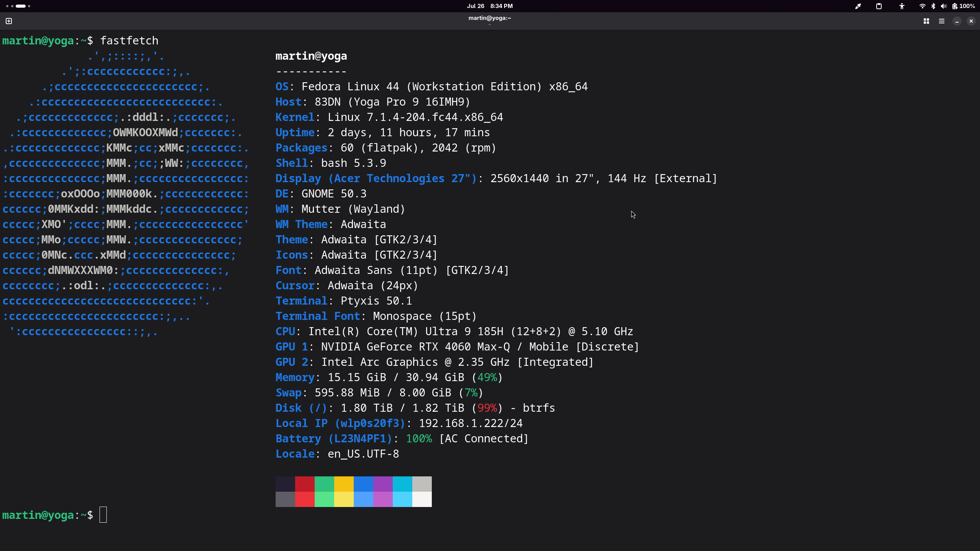This screenshot has width=980, height=551.
Task: Click the martin@yoga:~ window title
Action: tap(490, 18)
